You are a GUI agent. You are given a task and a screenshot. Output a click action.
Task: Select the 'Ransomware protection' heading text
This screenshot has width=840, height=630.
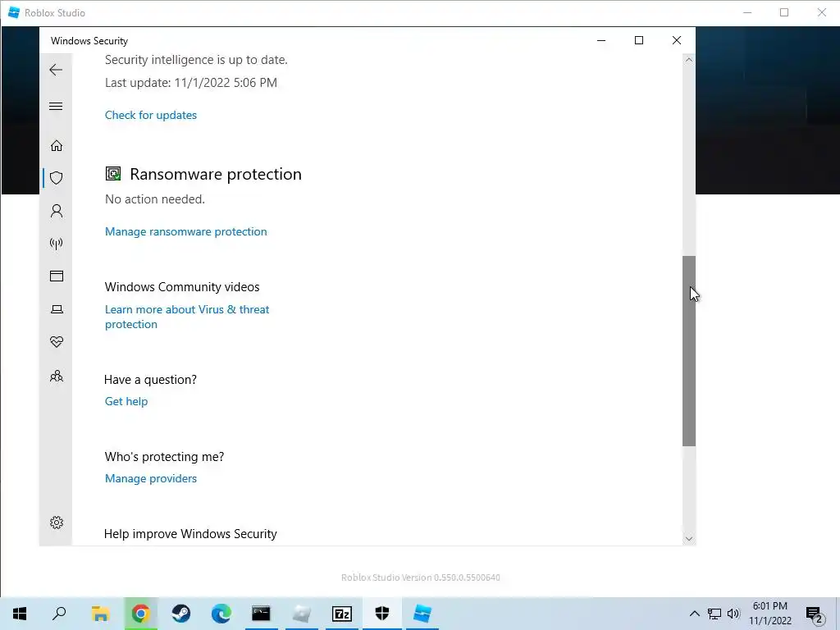point(216,174)
